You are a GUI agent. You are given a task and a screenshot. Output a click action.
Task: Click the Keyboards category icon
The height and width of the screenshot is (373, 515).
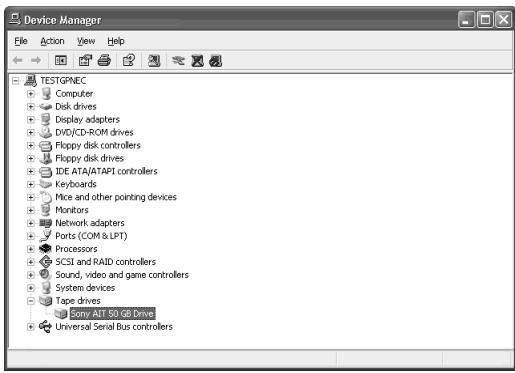(x=45, y=184)
